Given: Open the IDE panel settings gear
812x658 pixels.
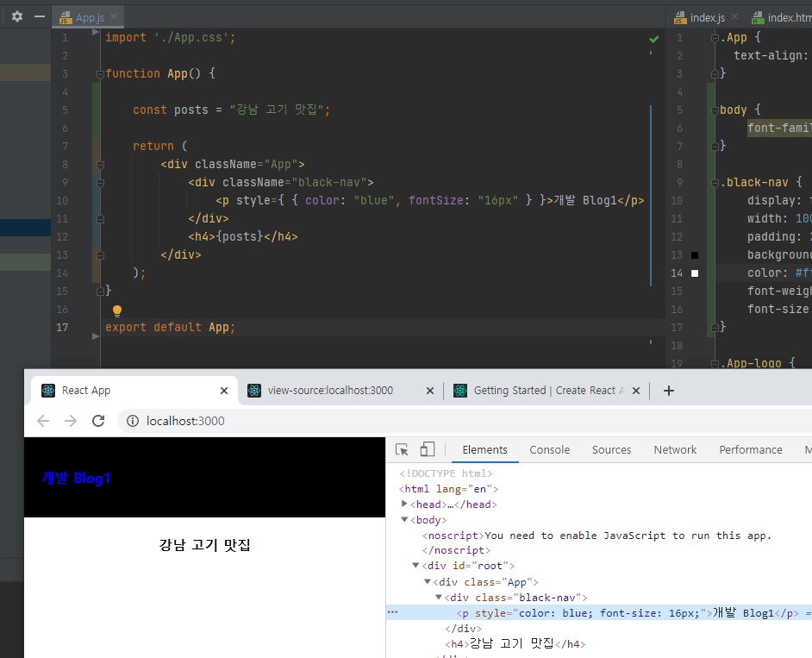Looking at the screenshot, I should (x=17, y=16).
